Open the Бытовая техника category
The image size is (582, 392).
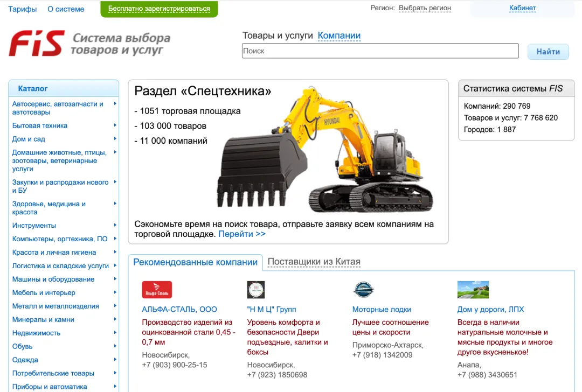click(40, 125)
